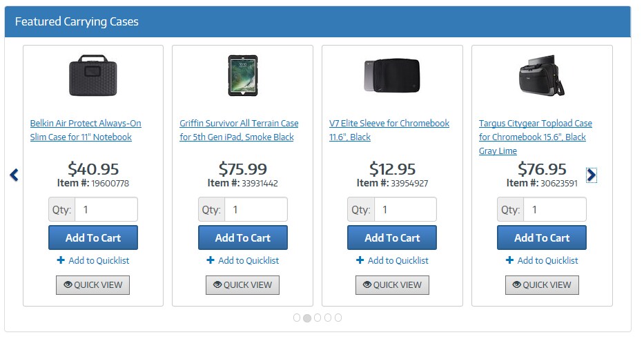The width and height of the screenshot is (644, 339).
Task: Click the Belkin quantity input field
Action: [106, 209]
